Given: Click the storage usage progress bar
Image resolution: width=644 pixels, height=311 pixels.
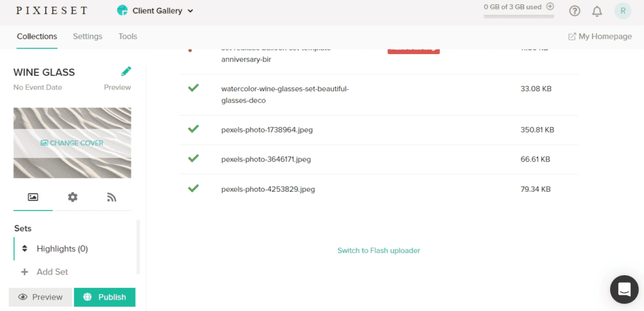Looking at the screenshot, I should click(x=519, y=16).
